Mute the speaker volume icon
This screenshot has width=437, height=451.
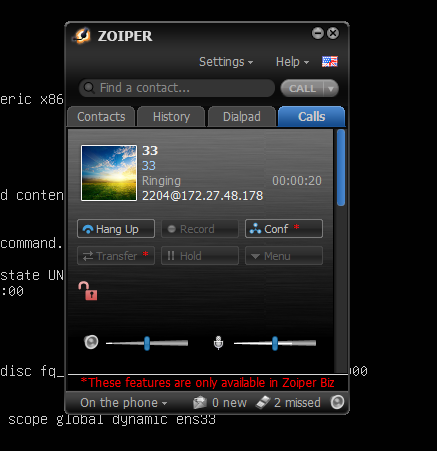(x=91, y=342)
